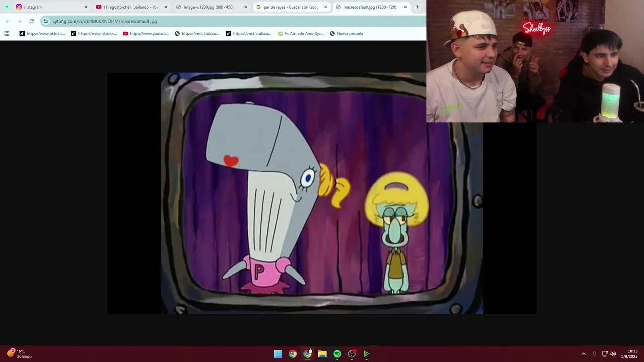This screenshot has height=362, width=644.
Task: Open volume control tray icon
Action: (x=613, y=354)
